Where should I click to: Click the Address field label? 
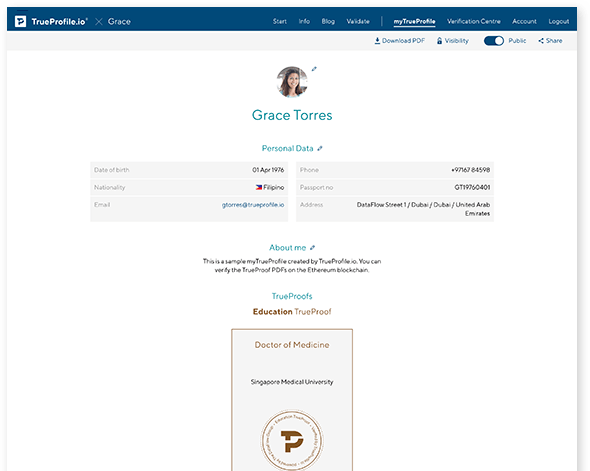pyautogui.click(x=312, y=205)
